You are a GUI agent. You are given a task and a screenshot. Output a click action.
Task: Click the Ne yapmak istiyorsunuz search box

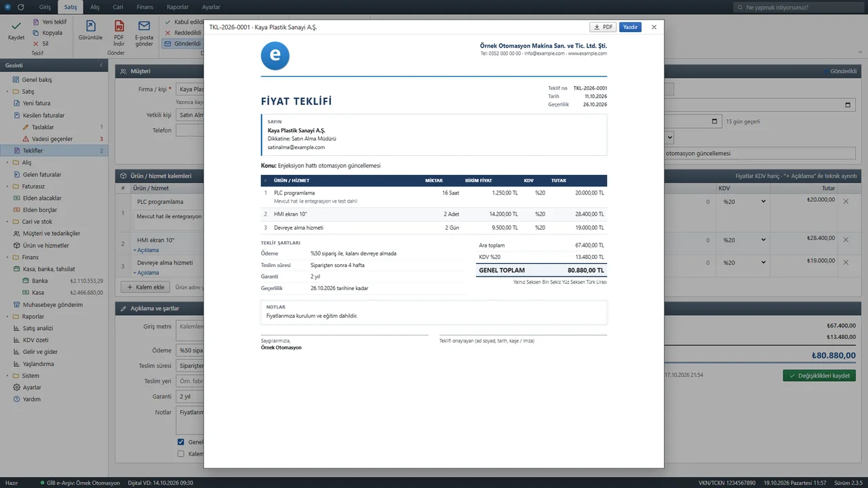798,7
